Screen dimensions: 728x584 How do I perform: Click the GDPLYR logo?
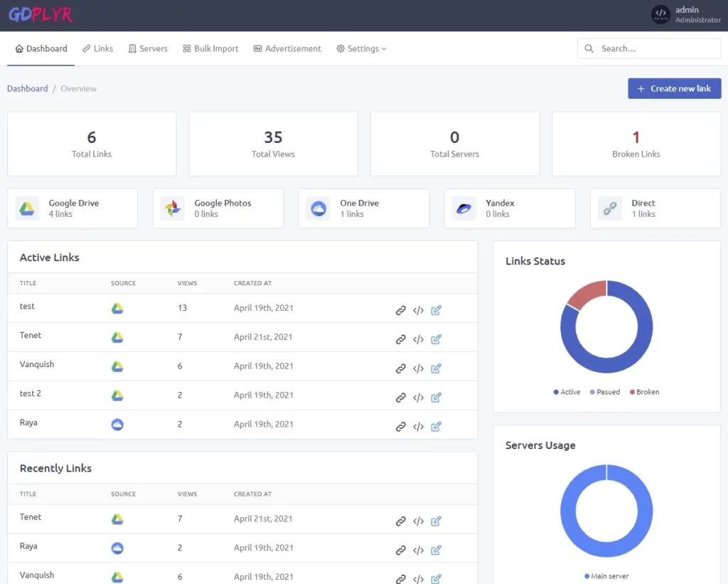[40, 14]
